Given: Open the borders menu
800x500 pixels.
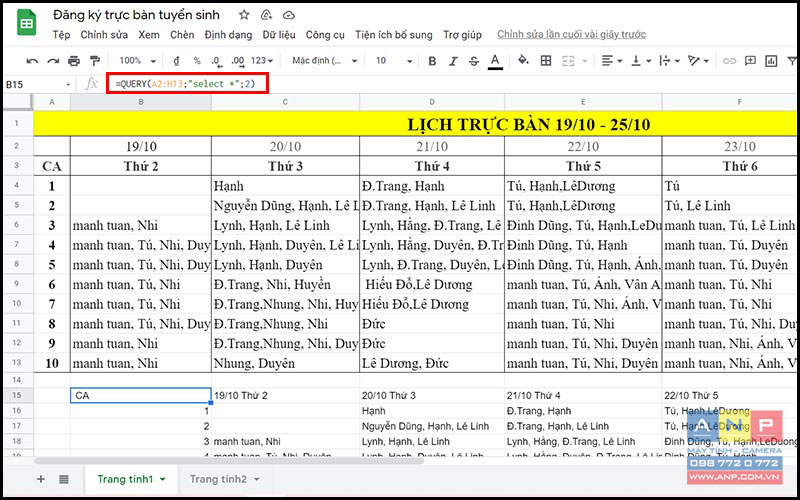Looking at the screenshot, I should coord(546,61).
